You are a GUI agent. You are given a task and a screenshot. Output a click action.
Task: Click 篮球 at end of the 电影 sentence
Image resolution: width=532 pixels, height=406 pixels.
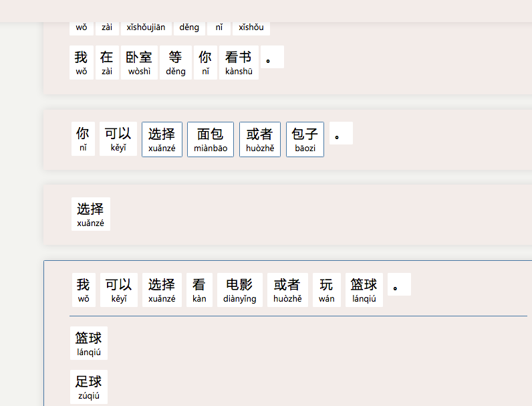tap(364, 290)
